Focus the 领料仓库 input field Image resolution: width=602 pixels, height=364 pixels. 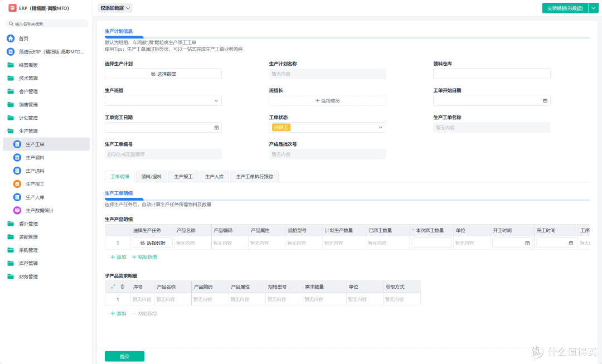(x=492, y=74)
